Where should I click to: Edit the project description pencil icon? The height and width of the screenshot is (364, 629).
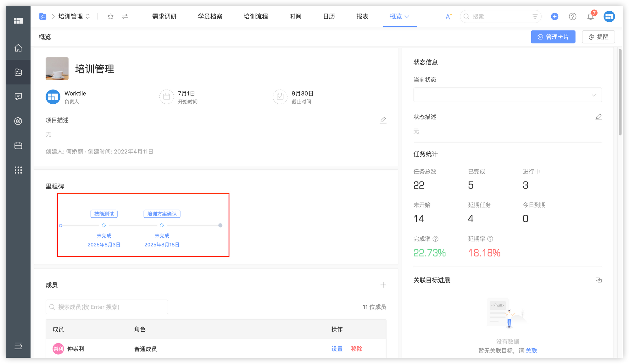click(383, 120)
